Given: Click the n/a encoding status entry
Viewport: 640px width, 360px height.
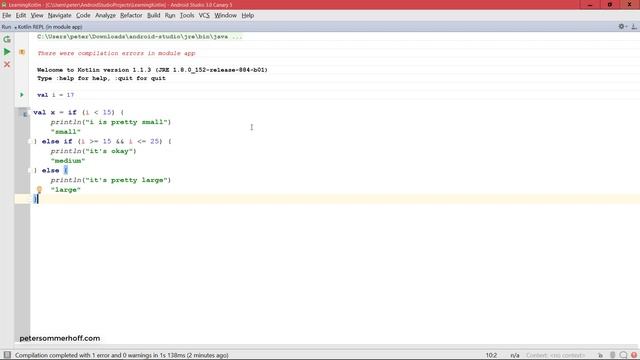Looking at the screenshot, I should tap(515, 356).
